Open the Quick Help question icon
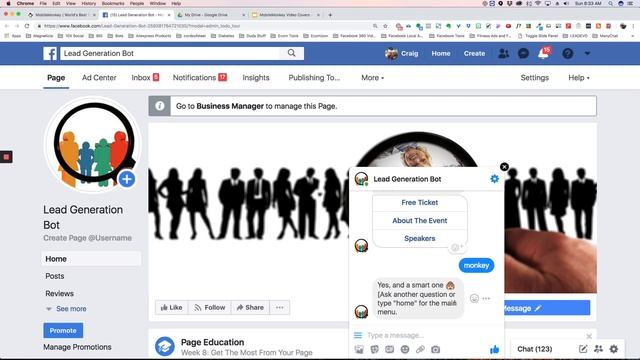The image size is (640, 360). coord(567,53)
